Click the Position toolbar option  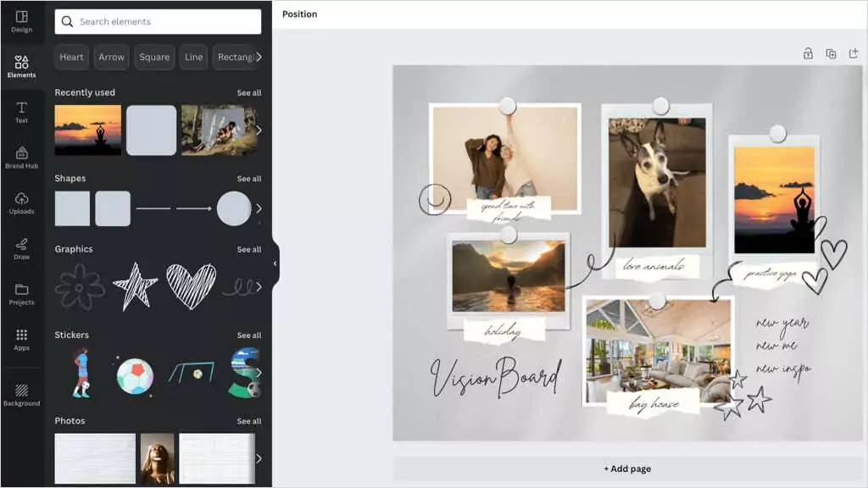click(x=299, y=14)
